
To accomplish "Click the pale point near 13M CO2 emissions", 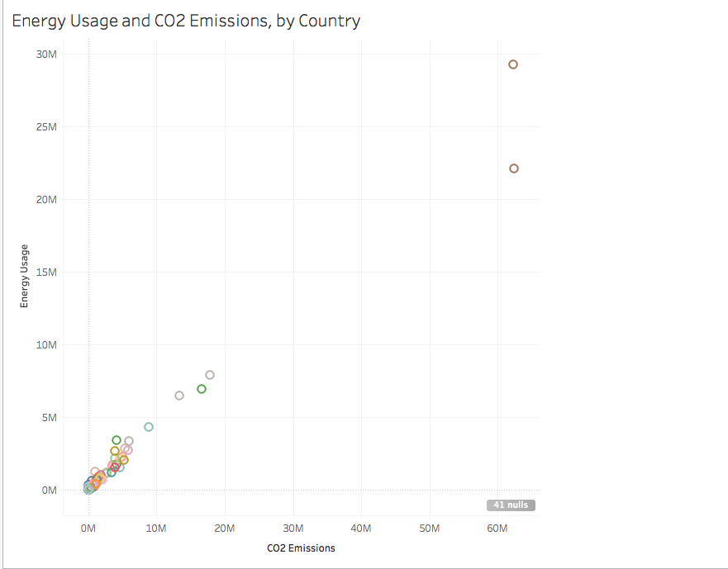I will [179, 396].
